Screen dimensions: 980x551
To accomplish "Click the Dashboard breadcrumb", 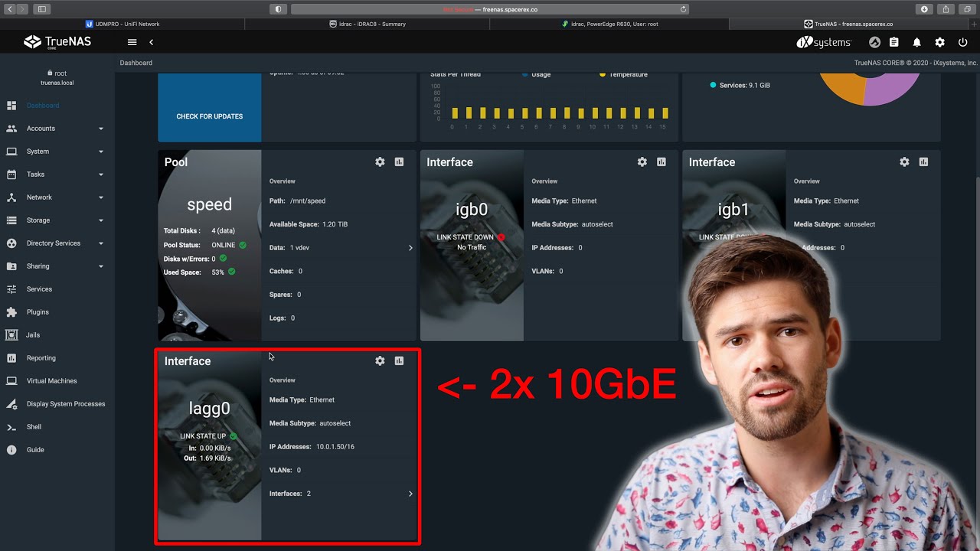I will pyautogui.click(x=136, y=63).
